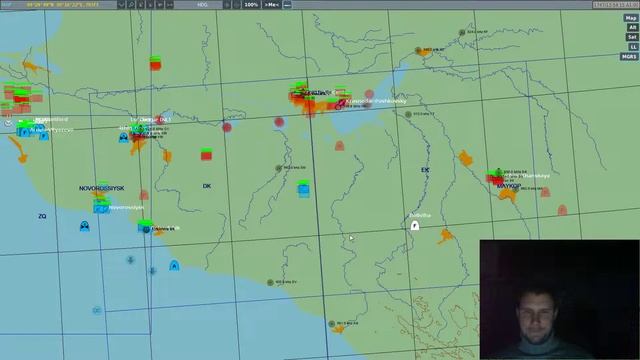Click pink dome marker south of Krasnodar reservoir

339,146
